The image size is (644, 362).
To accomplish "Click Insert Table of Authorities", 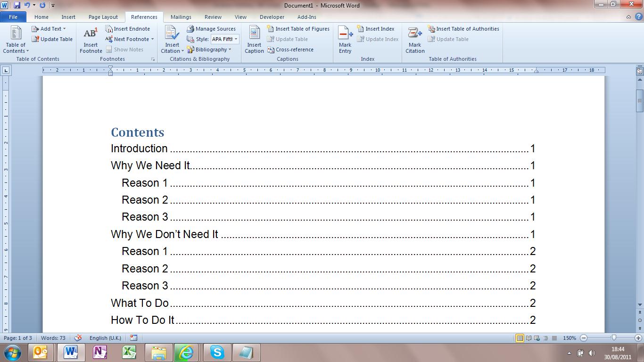I will pyautogui.click(x=463, y=29).
